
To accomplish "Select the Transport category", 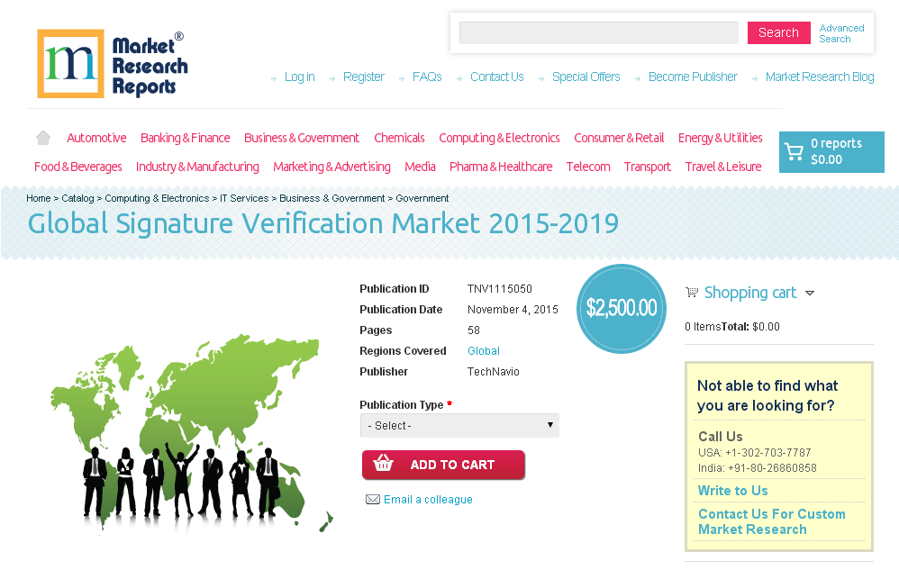I will tap(648, 167).
